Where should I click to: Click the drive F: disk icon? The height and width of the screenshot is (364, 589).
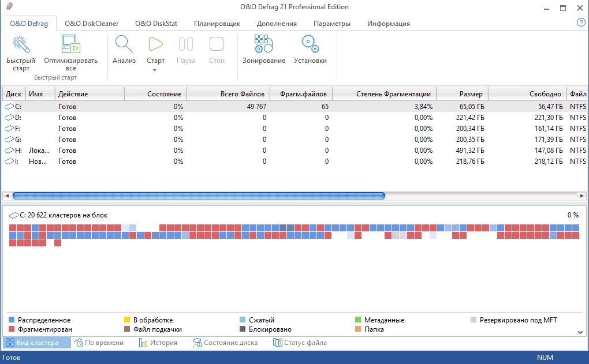[x=9, y=128]
